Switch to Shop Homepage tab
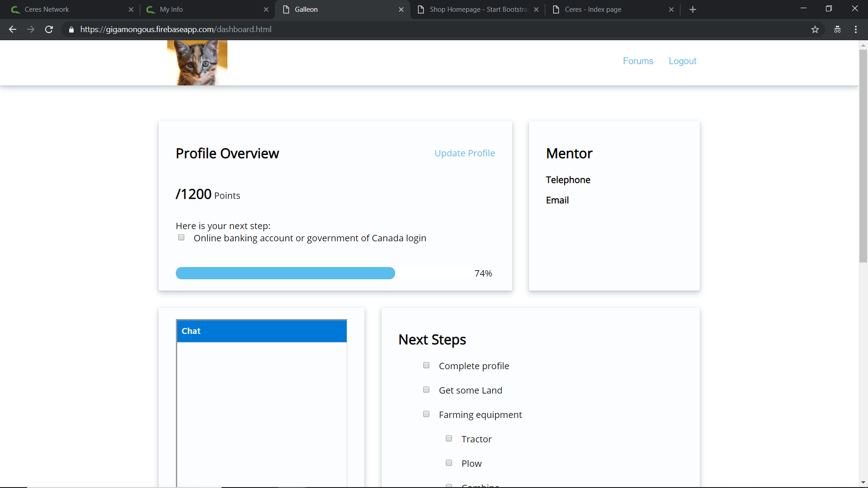 click(475, 9)
